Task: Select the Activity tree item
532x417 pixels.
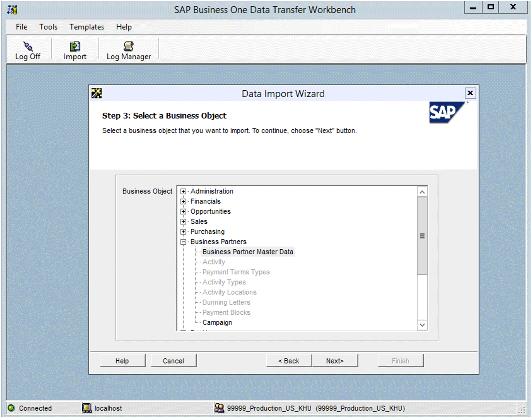Action: tap(214, 262)
